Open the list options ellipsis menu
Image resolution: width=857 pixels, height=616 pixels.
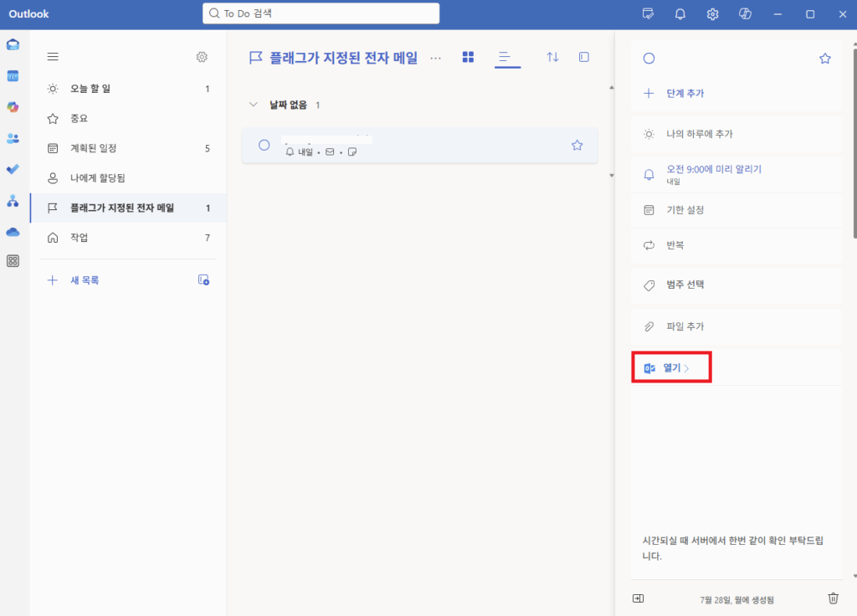(435, 59)
